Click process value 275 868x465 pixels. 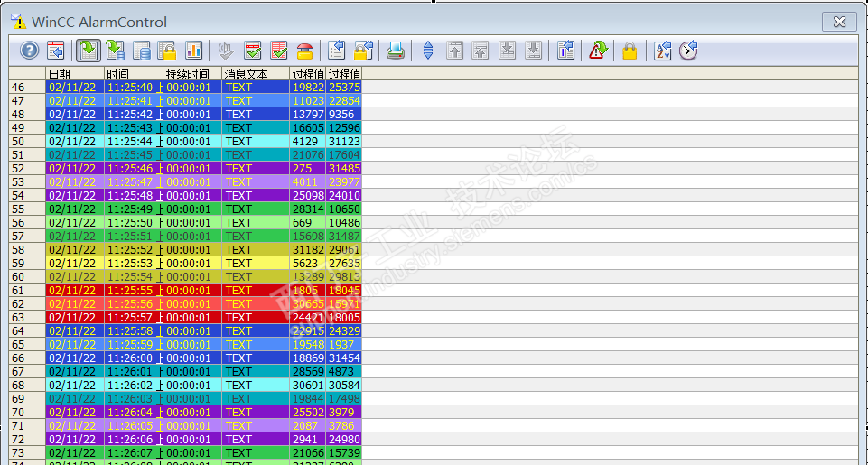coord(308,168)
